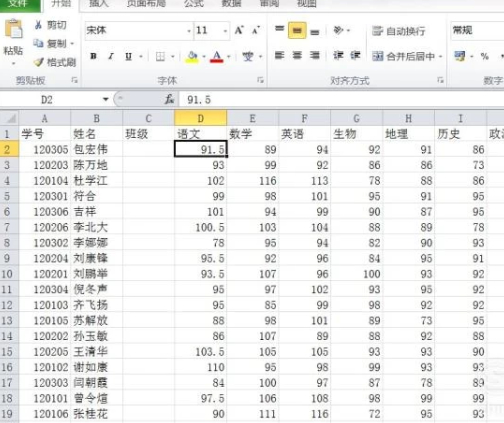Click the Cut (剪切) scissors icon
Viewport: 504px width, 423px height.
coord(38,25)
